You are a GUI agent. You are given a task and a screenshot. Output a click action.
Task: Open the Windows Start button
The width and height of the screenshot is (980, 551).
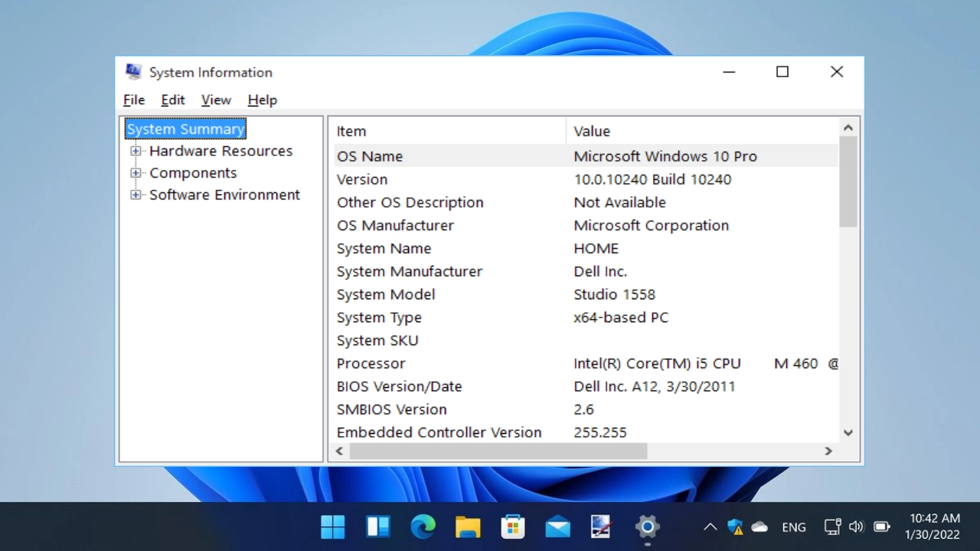(332, 527)
